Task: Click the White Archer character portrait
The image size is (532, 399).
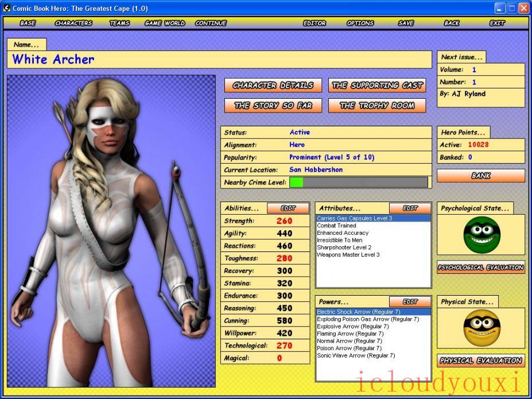Action: tap(111, 231)
